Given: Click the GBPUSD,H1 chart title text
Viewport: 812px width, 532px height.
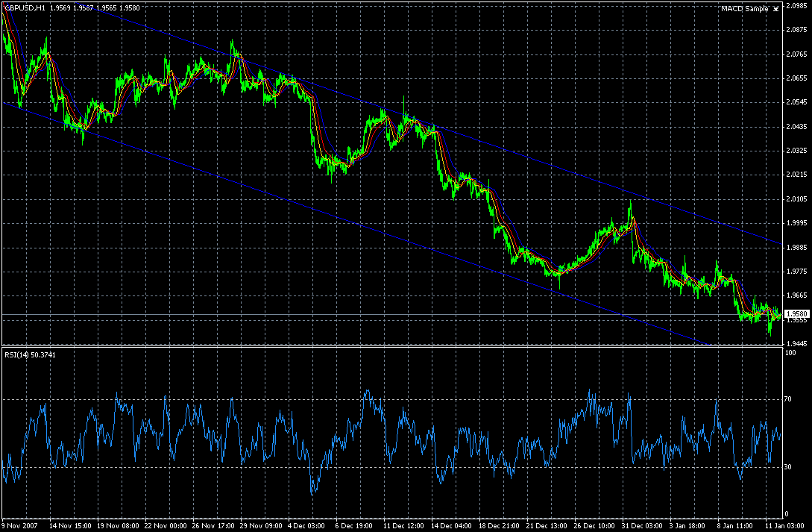Looking at the screenshot, I should [x=25, y=7].
